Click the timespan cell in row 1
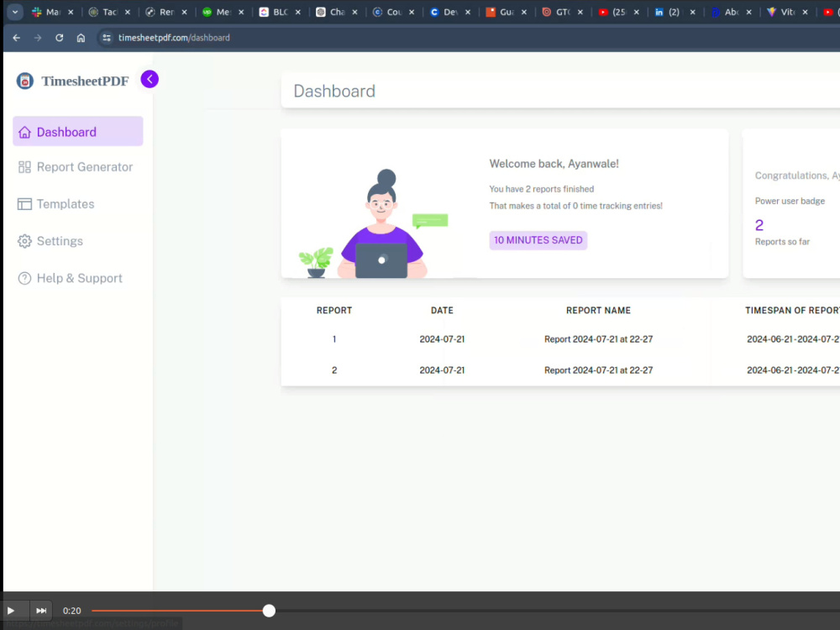840x630 pixels. [x=793, y=339]
